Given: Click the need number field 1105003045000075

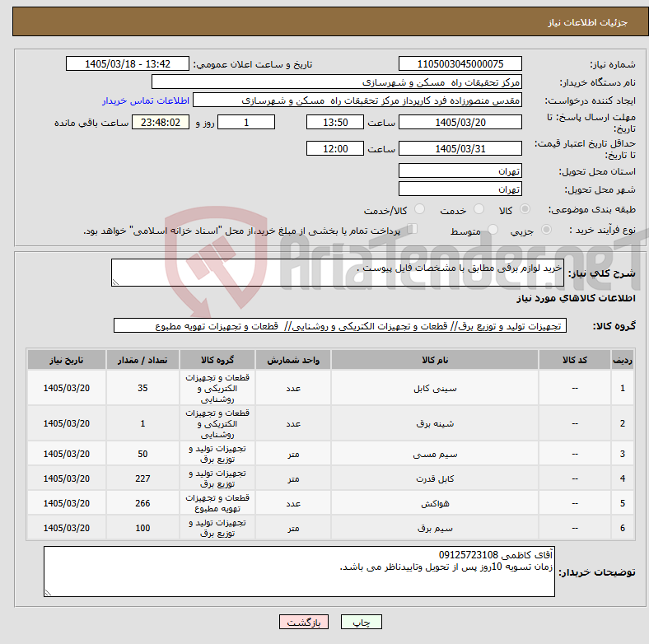Looking at the screenshot, I should point(460,63).
